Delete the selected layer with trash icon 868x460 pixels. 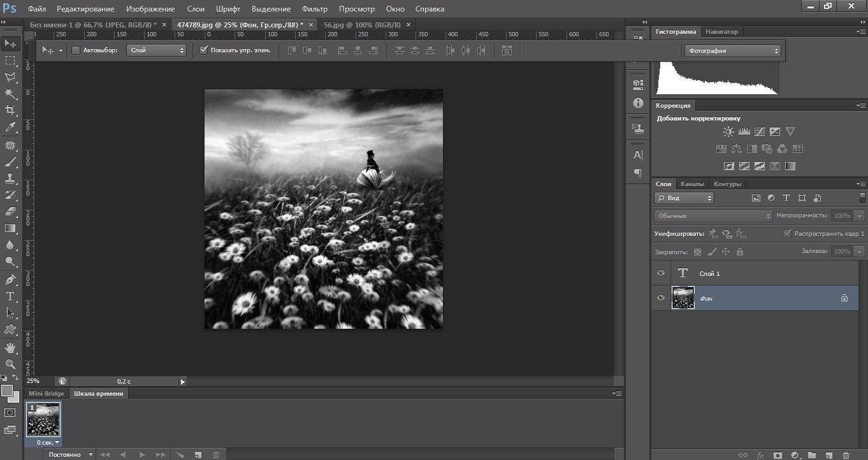(846, 456)
